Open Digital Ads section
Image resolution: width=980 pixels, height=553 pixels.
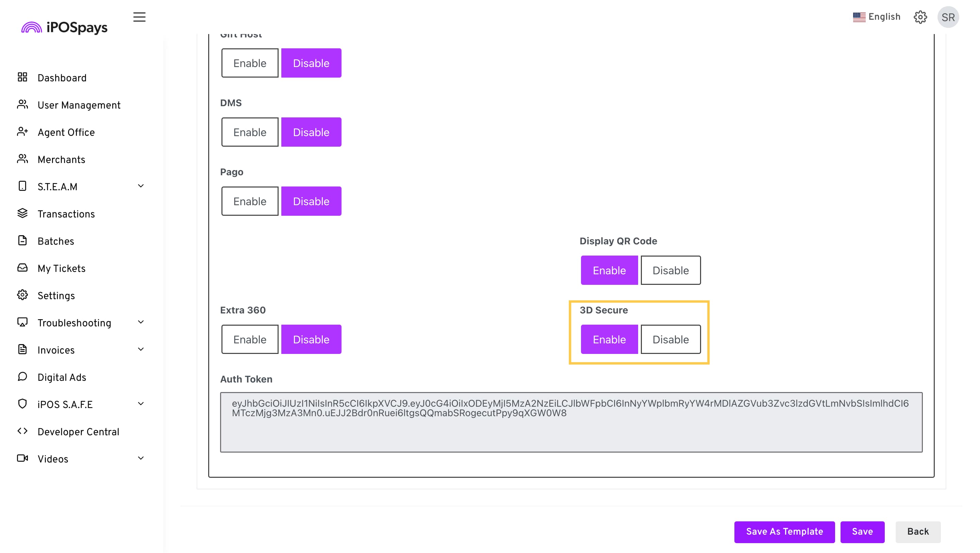62,377
